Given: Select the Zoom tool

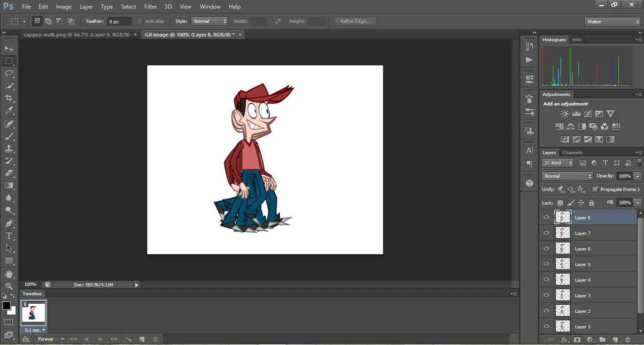Looking at the screenshot, I should 9,286.
